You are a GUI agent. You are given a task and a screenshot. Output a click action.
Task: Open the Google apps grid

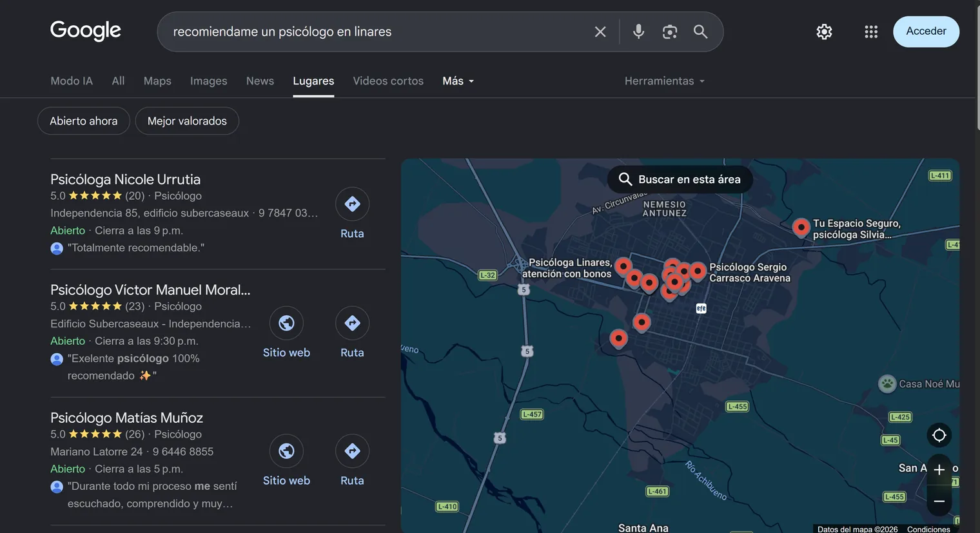[871, 32]
